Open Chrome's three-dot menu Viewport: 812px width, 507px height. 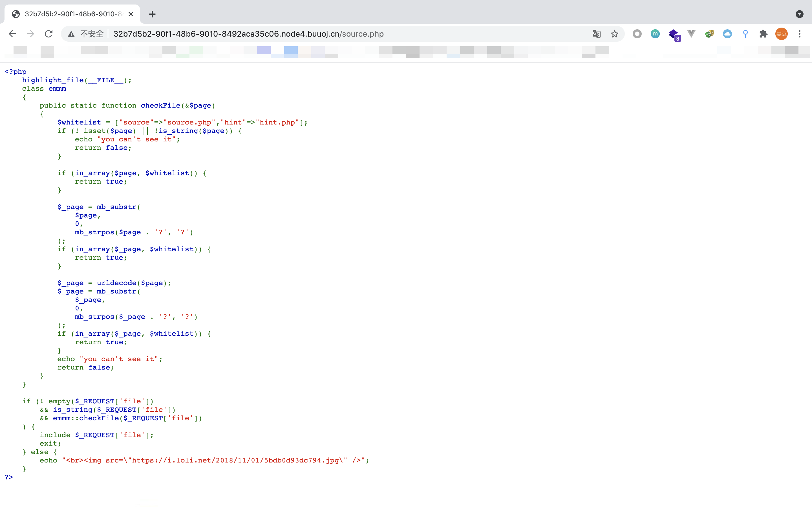point(800,34)
